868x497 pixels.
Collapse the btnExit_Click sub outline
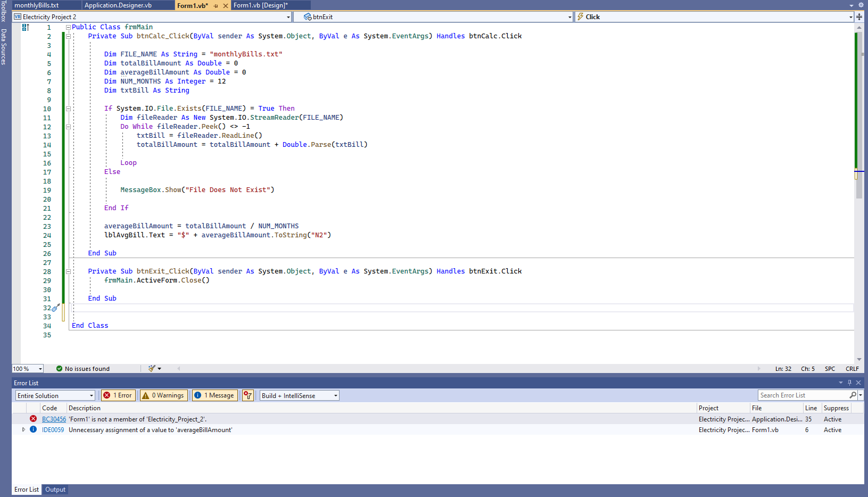(68, 271)
